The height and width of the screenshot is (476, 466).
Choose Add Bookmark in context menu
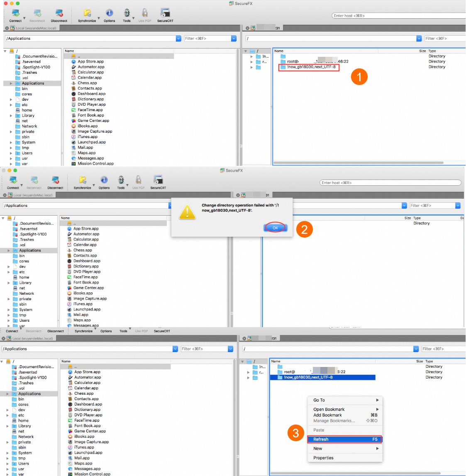pos(345,415)
